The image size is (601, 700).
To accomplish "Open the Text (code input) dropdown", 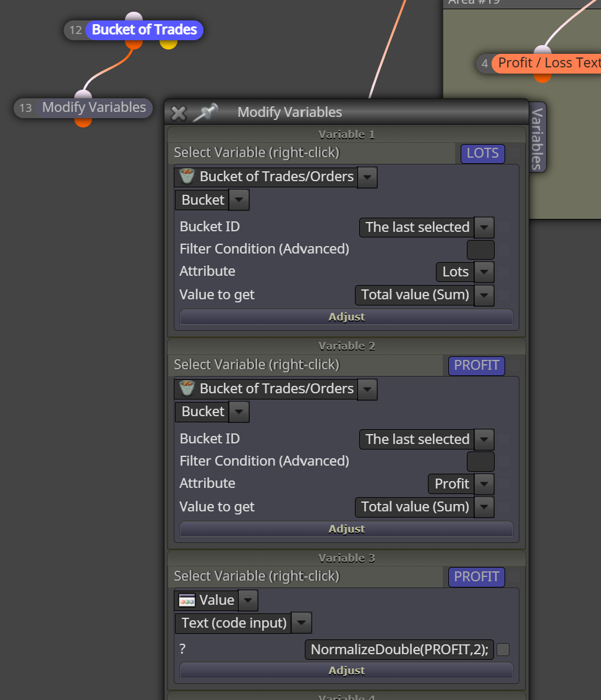I will (301, 623).
